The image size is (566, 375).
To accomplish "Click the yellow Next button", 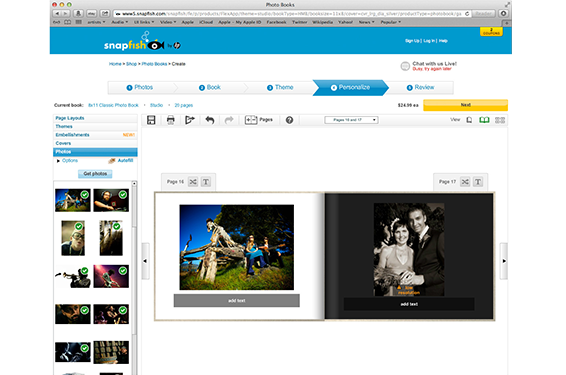I will [465, 105].
